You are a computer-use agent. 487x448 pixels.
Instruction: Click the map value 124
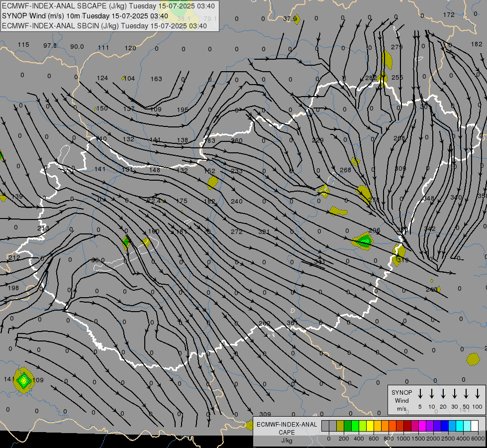102,78
